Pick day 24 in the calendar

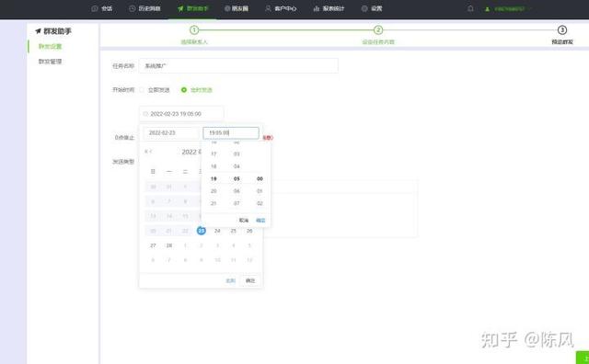pyautogui.click(x=217, y=231)
